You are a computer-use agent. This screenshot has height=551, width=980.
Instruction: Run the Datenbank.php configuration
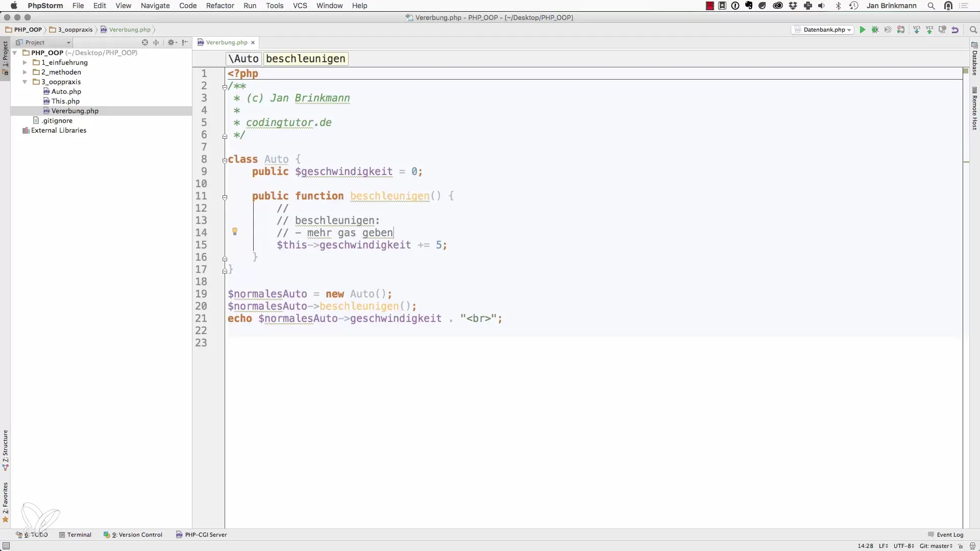pyautogui.click(x=863, y=30)
